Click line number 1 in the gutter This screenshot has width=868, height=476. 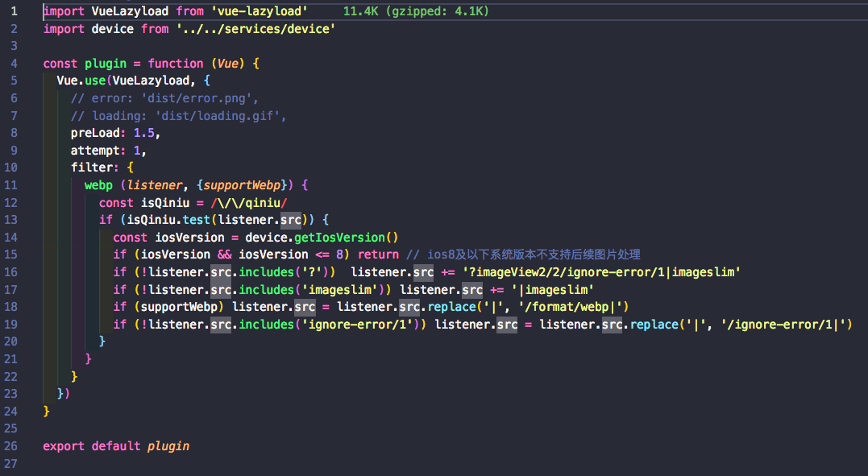14,11
